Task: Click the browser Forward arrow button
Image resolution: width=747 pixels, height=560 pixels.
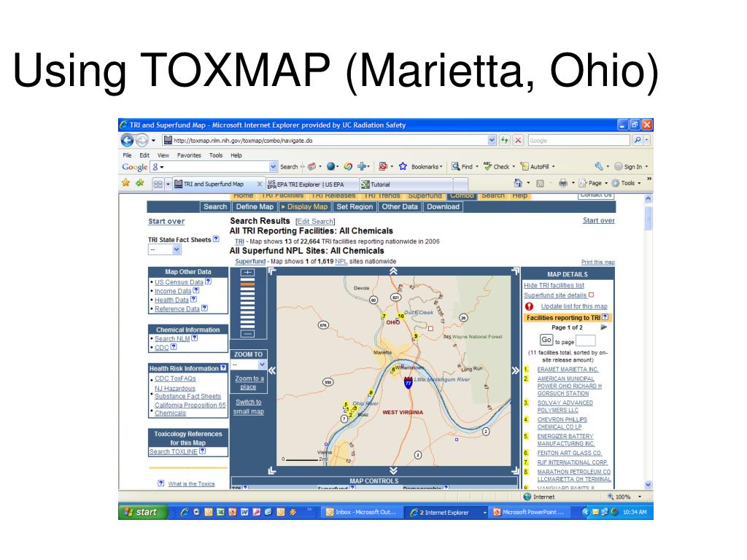Action: click(142, 141)
